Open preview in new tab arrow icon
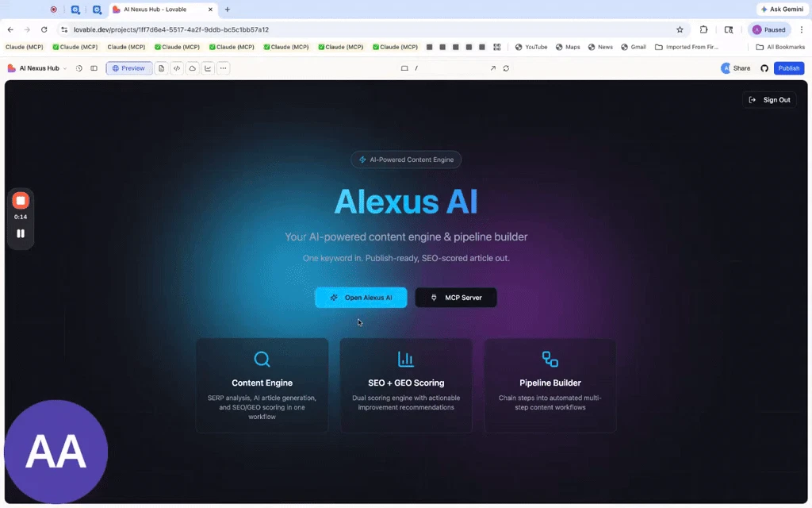This screenshot has height=508, width=812. [493, 68]
